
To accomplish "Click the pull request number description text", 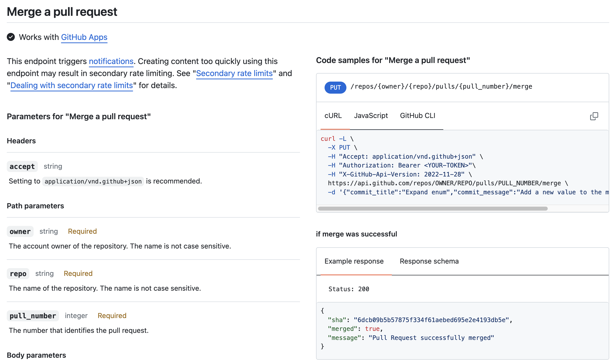I will [79, 331].
